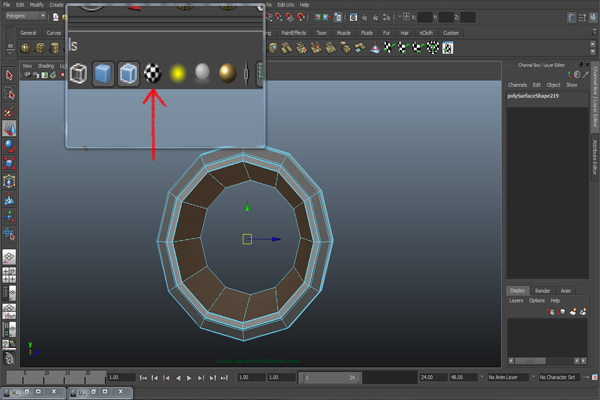This screenshot has height=400, width=600.
Task: Open the Options menu in Layer Editor
Action: [x=537, y=300]
